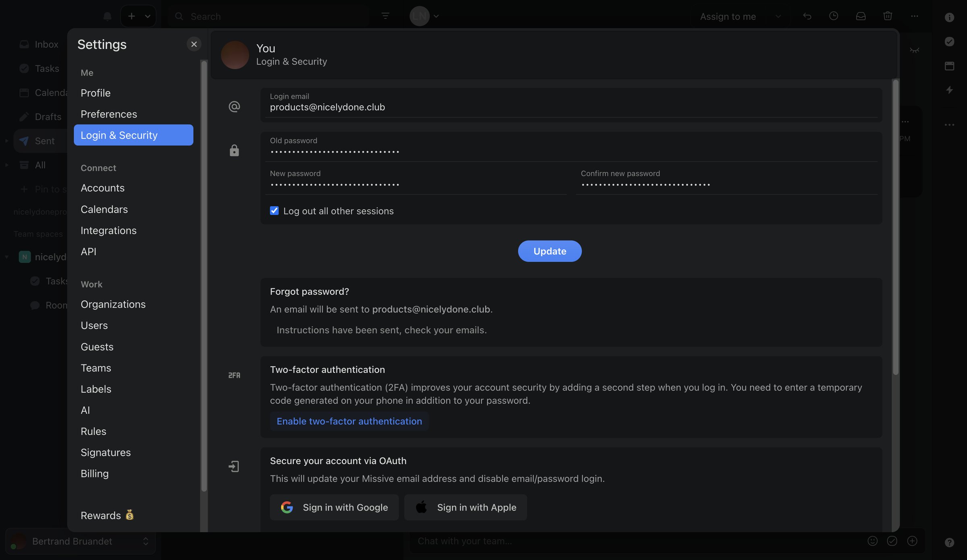Click the snooze clock icon
Image resolution: width=967 pixels, height=560 pixels.
(x=834, y=16)
